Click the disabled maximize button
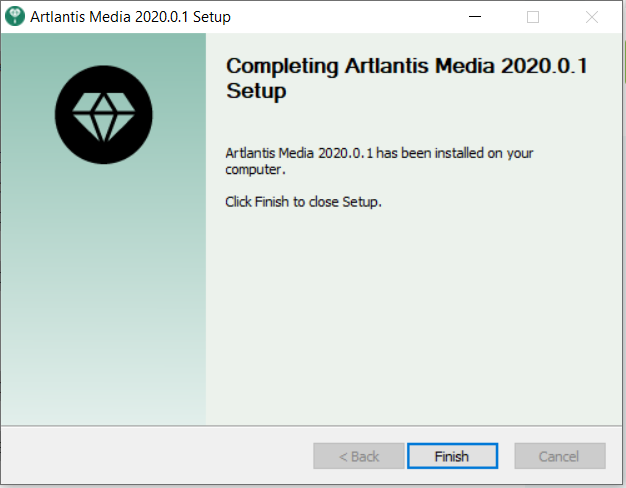Screen dimensions: 626x488 point(533,17)
